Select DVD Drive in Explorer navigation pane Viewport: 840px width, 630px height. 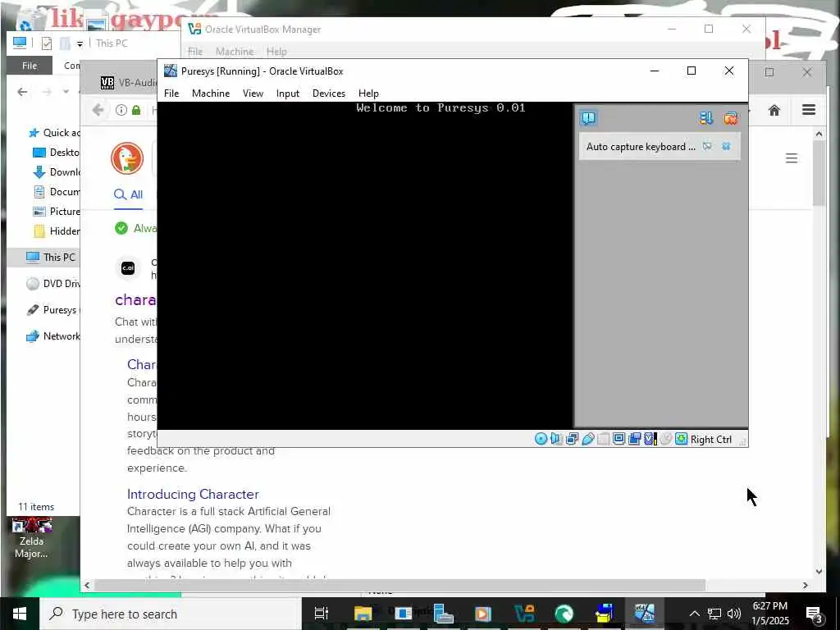52,283
